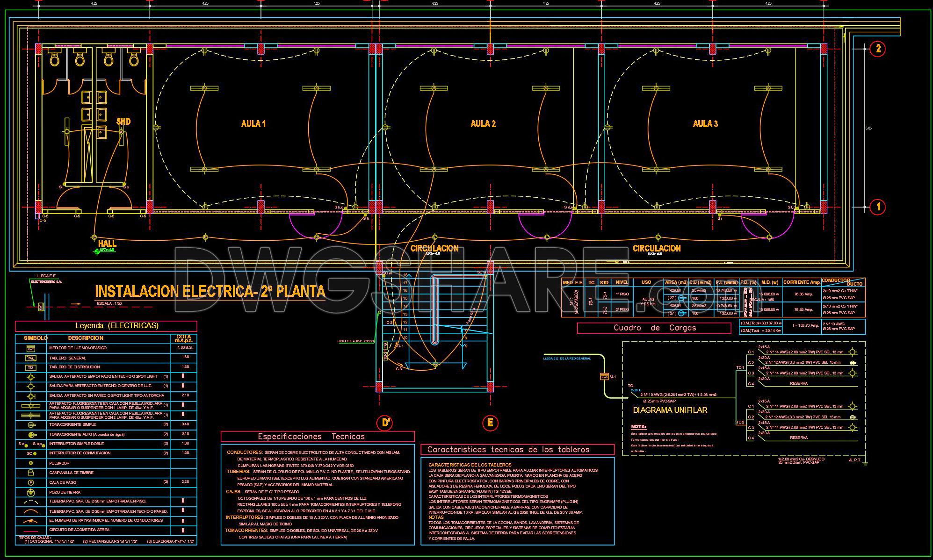Click the Cuadro de Cargas title
Screen dimensions: 933x560
pyautogui.click(x=655, y=328)
